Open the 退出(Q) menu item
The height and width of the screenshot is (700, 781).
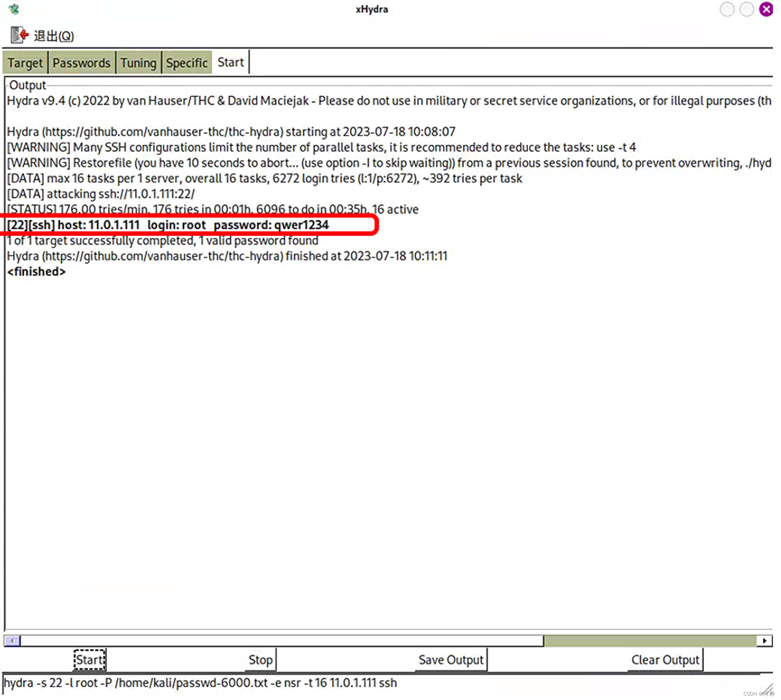54,36
